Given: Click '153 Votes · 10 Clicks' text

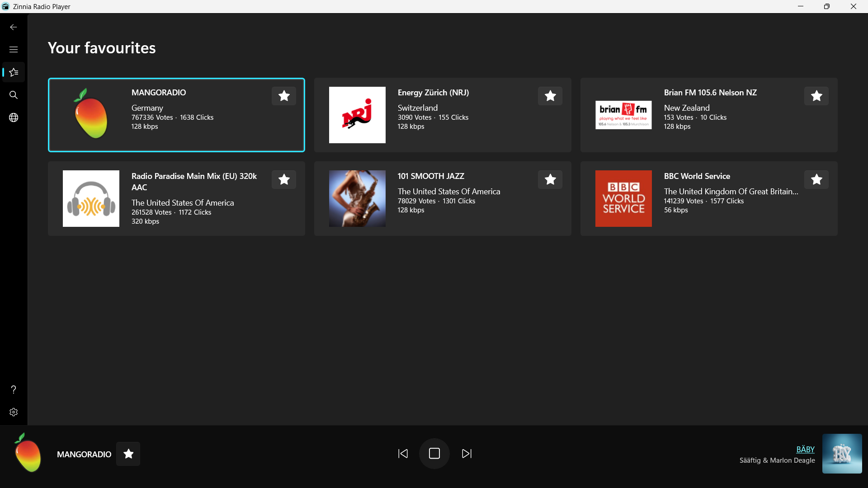Looking at the screenshot, I should (695, 117).
